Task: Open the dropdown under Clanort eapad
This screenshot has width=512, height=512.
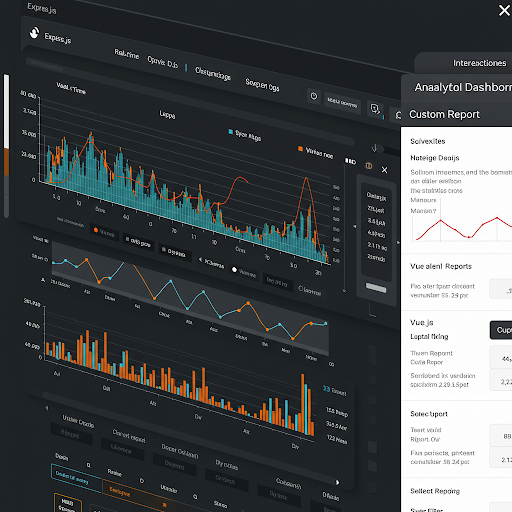Action: click(x=122, y=450)
